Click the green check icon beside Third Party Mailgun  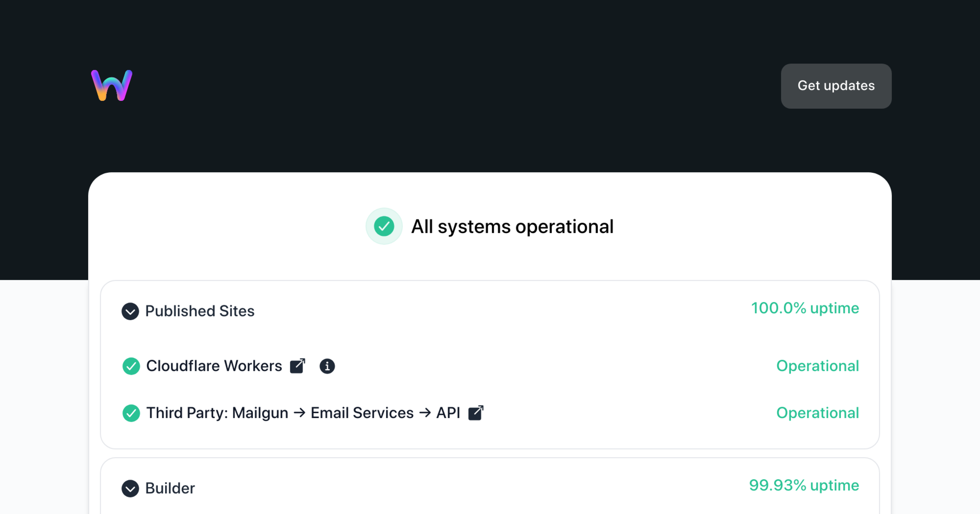131,413
